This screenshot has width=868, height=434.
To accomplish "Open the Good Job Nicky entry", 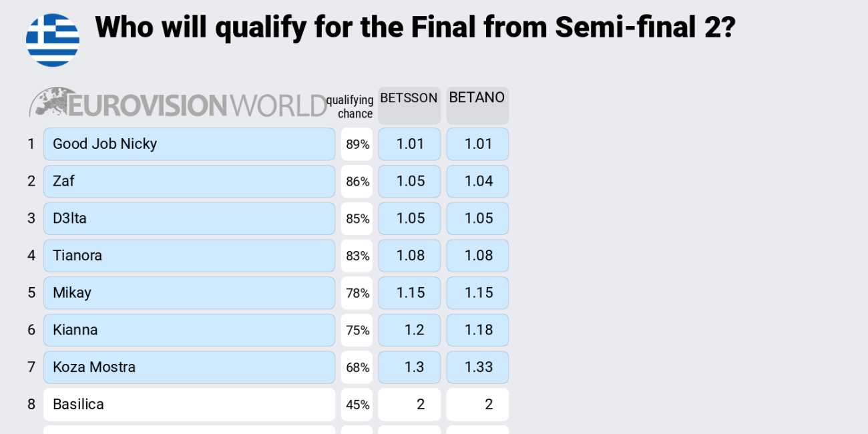I will [189, 144].
